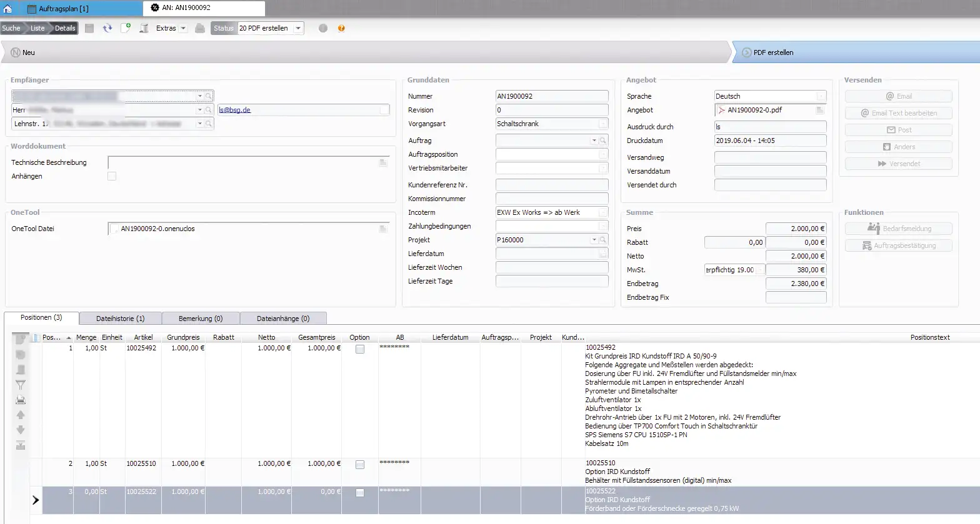Screen dimensions: 980x524
Task: Refresh the record with the blue arrows icon
Action: [107, 28]
